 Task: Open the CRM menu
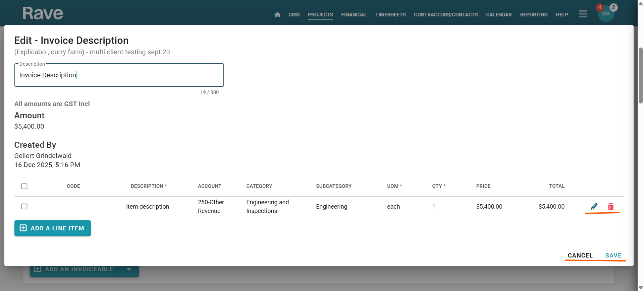click(x=294, y=15)
